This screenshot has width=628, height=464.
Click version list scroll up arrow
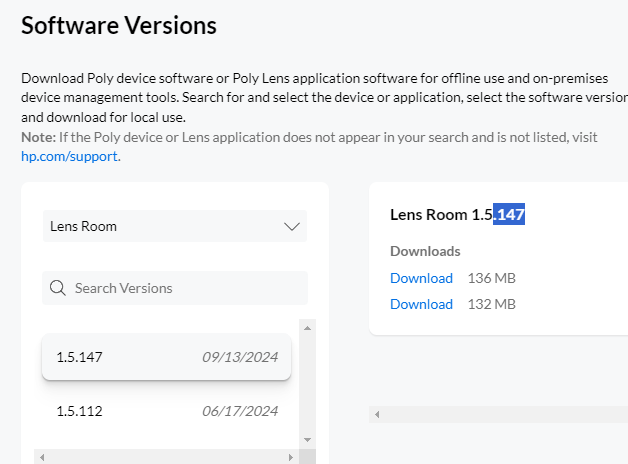307,328
